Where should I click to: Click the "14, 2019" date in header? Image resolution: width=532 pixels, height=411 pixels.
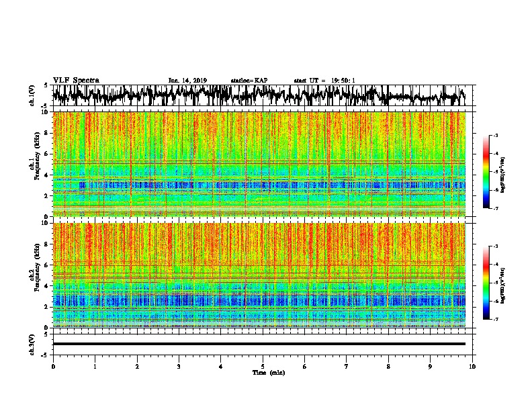coord(193,81)
